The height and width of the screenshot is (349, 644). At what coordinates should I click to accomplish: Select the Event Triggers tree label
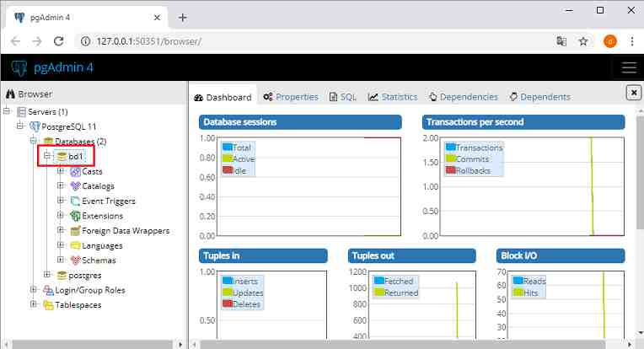109,201
